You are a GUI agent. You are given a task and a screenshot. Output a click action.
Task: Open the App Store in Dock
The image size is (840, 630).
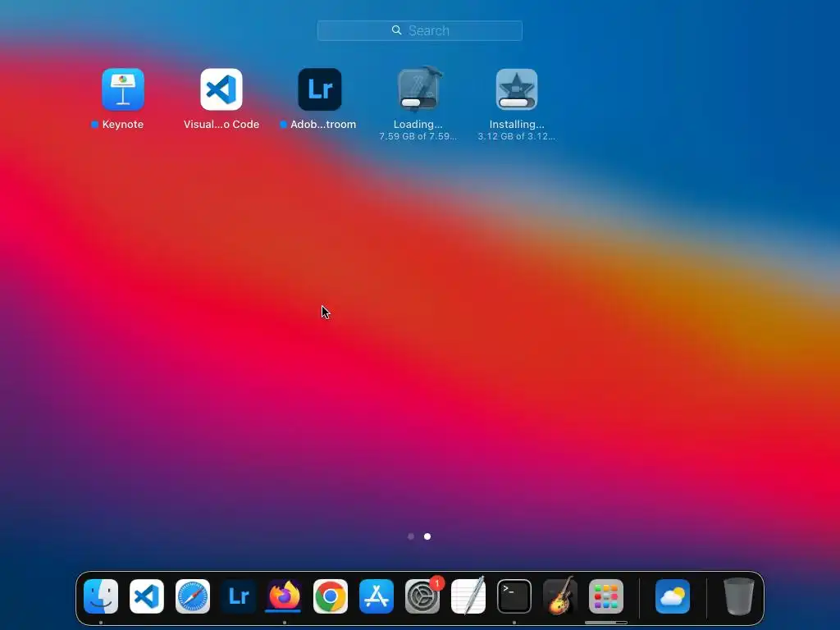click(377, 596)
